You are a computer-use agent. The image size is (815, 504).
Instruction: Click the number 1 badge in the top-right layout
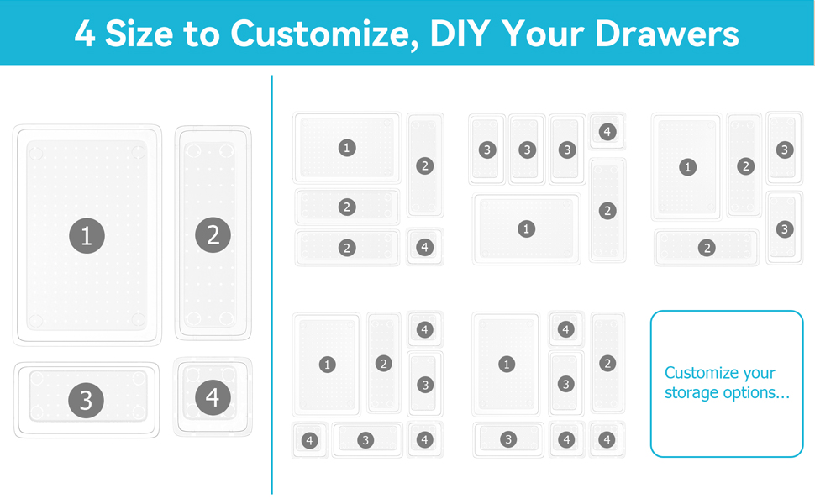(x=688, y=167)
